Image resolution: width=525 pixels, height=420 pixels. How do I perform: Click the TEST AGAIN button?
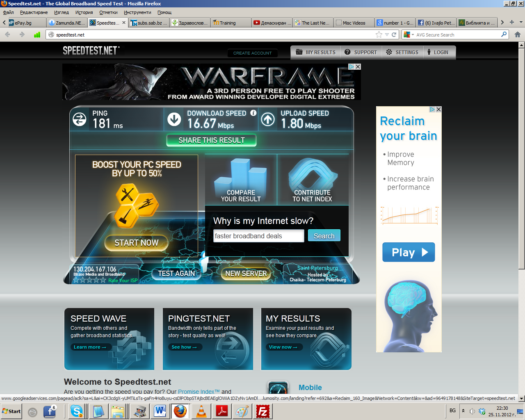point(177,274)
